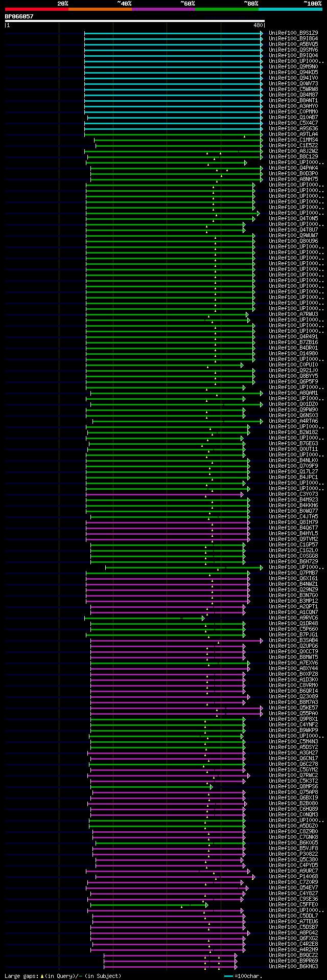
Task: Select the UniRef100_A8PG42 entry
Action: pos(293,932)
